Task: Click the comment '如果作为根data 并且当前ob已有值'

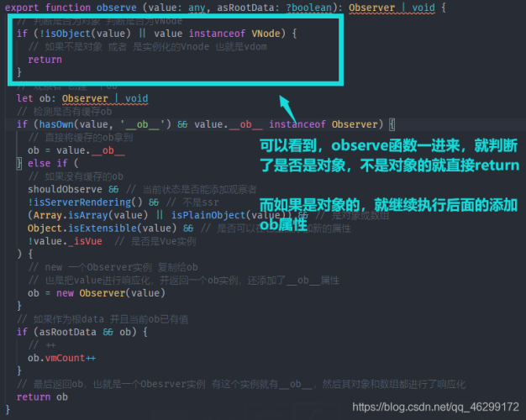Action: click(103, 319)
